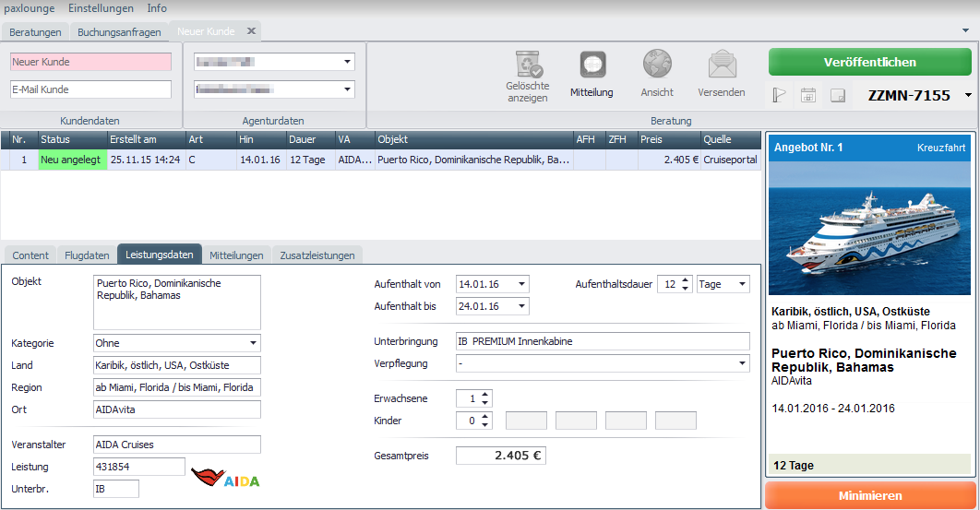Click the Ort field showing AIDAvita

(x=177, y=409)
